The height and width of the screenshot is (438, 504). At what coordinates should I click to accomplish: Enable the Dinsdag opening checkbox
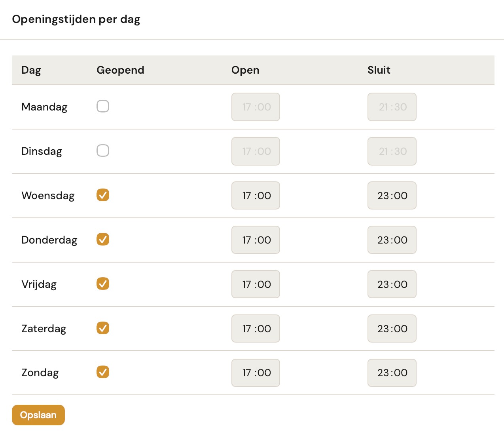click(x=102, y=150)
